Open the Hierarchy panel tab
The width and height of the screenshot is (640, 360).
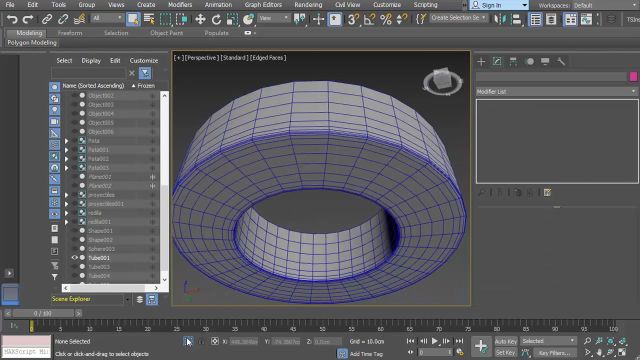click(513, 62)
